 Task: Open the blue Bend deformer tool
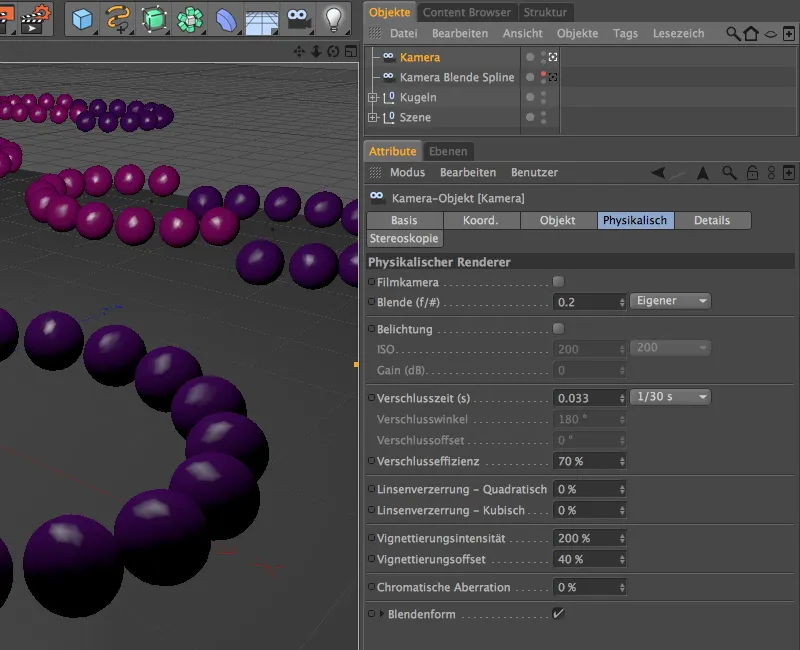pos(226,19)
